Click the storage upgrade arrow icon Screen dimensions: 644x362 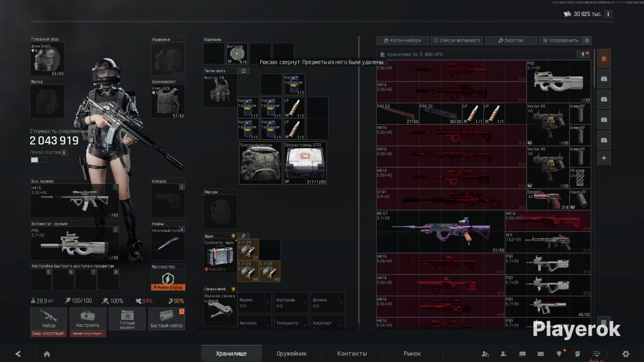584,54
